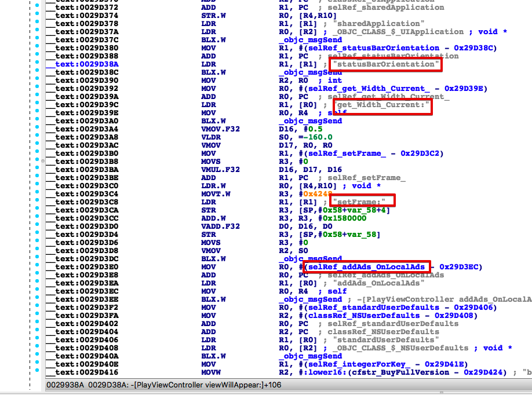532x395 pixels.
Task: Click the breakpoint dot beside address 0029D3EE
Action: click(38, 299)
